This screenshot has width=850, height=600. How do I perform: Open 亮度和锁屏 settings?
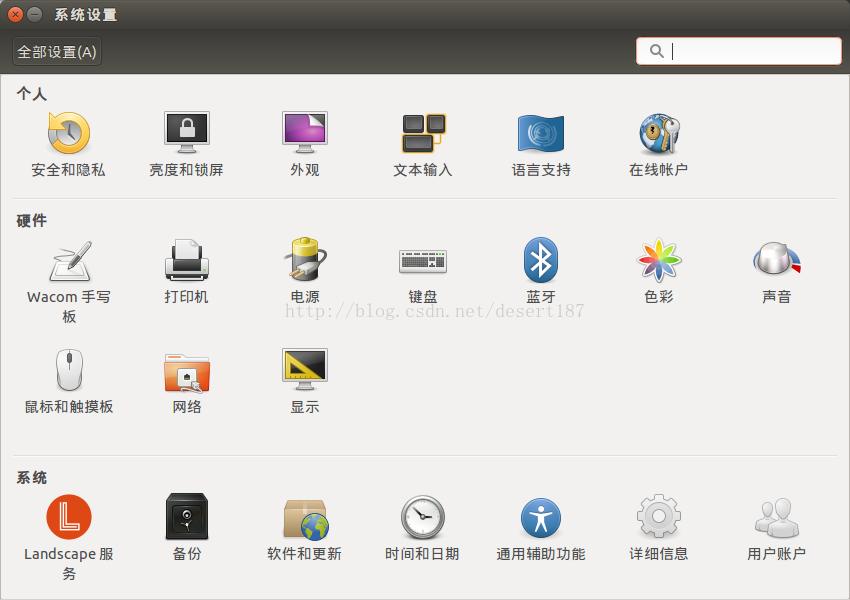pos(184,140)
